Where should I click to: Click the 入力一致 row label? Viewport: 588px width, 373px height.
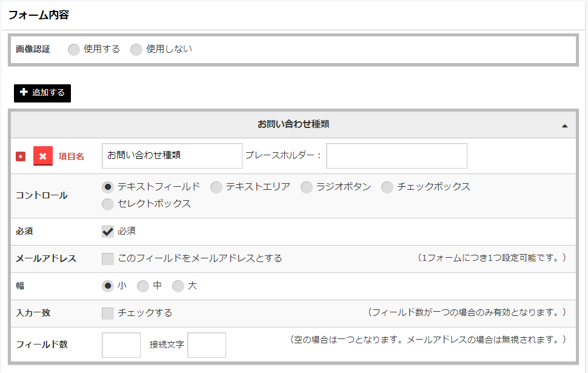tap(33, 313)
